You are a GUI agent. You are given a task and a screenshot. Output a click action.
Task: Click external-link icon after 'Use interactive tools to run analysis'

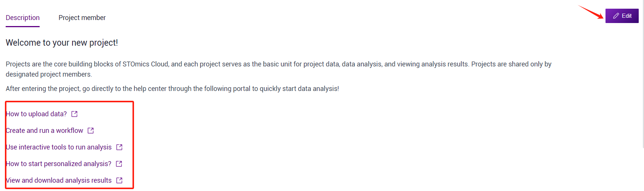point(119,147)
